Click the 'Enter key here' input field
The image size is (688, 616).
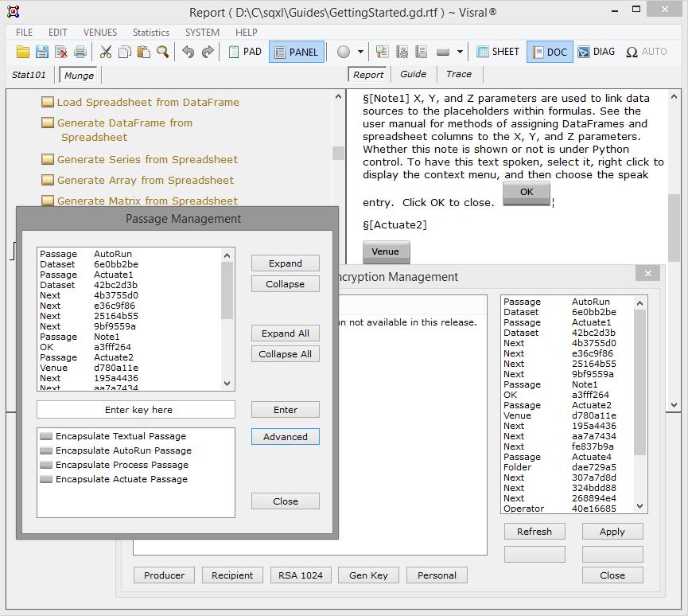click(136, 410)
